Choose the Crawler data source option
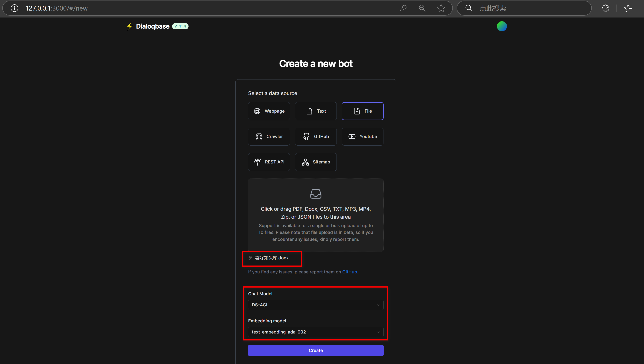 point(269,137)
